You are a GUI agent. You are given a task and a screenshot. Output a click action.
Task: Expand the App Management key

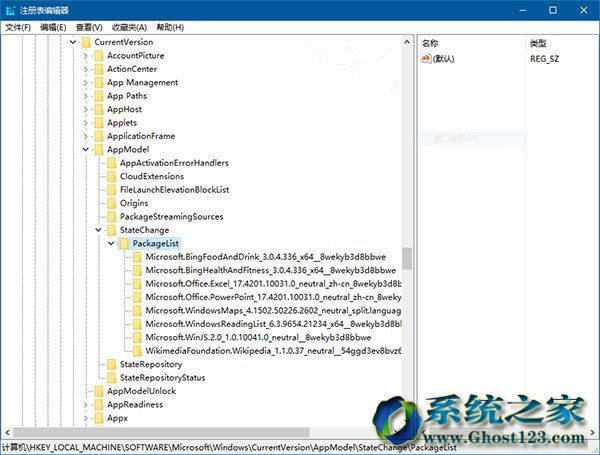pyautogui.click(x=85, y=83)
